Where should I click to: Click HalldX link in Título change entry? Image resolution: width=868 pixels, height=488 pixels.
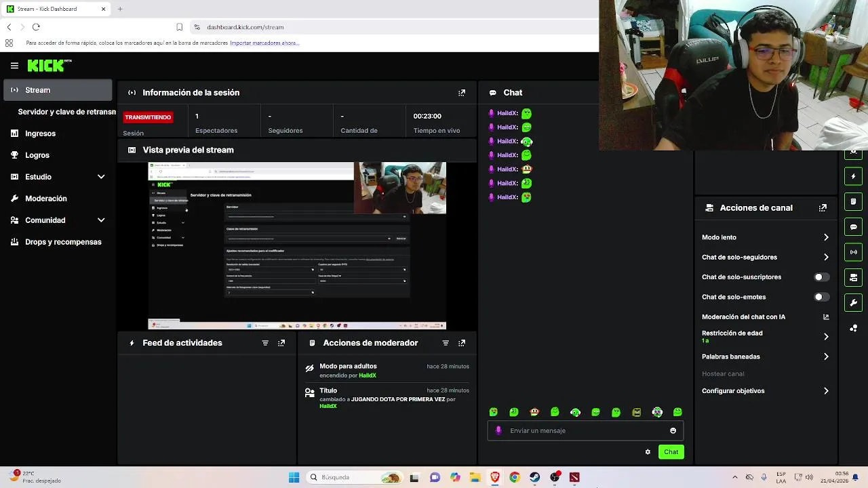pos(328,406)
